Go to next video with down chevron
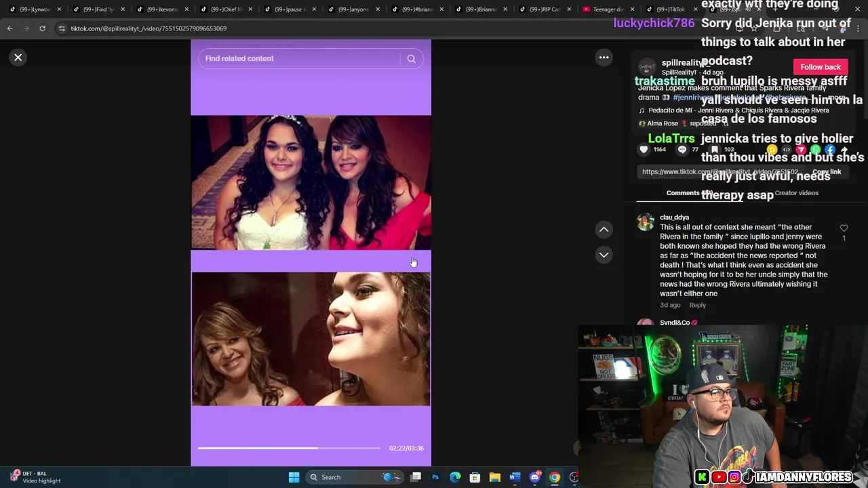Screen dimensions: 868x488 [x=604, y=255]
